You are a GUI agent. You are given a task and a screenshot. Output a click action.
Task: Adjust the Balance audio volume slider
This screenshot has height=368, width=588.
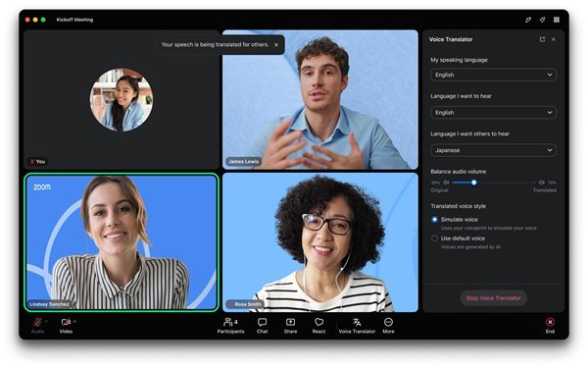tap(474, 183)
